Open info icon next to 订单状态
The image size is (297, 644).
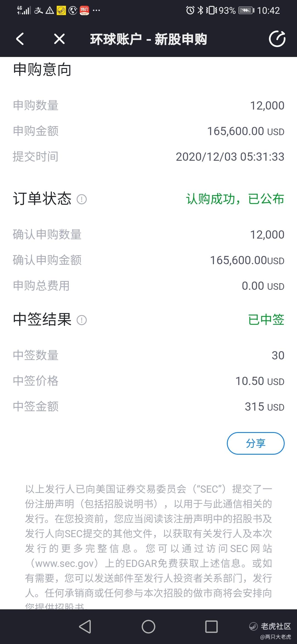click(82, 199)
